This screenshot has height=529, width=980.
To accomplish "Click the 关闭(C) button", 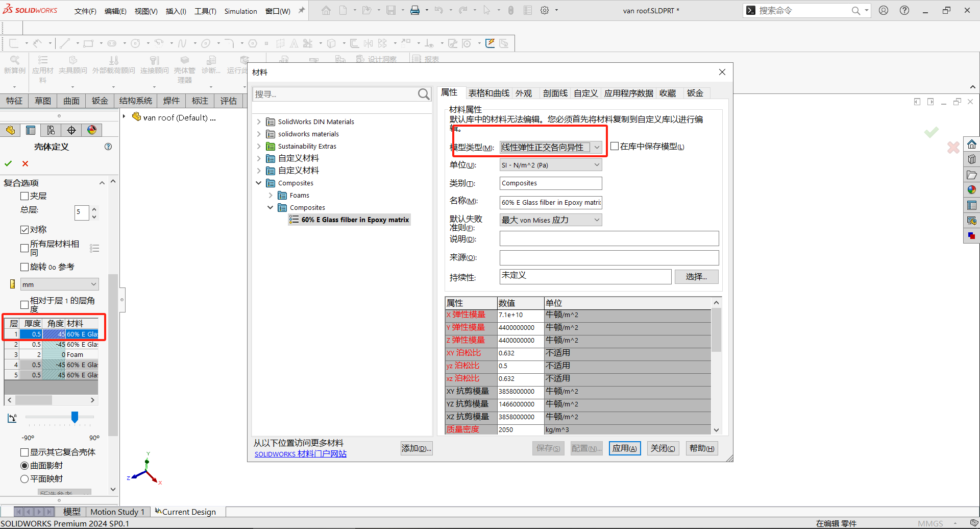I will [x=663, y=448].
